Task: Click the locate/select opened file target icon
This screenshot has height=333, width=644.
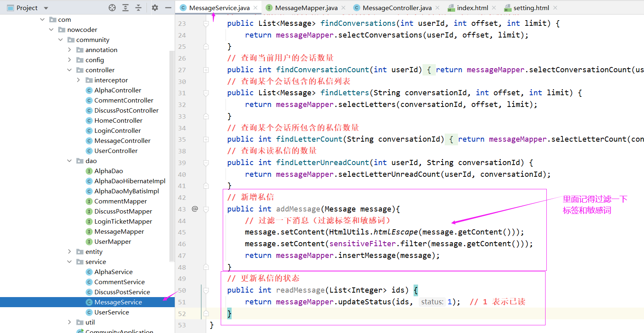Action: pos(112,8)
